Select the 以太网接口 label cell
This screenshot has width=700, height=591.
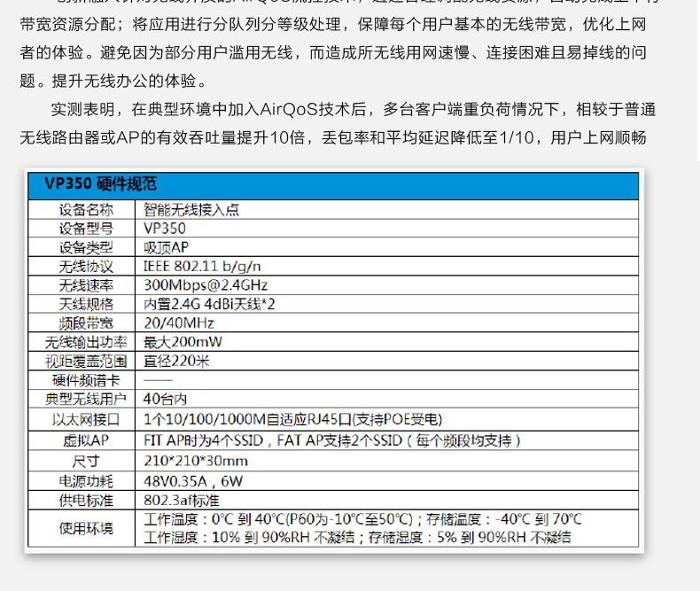coord(82,420)
